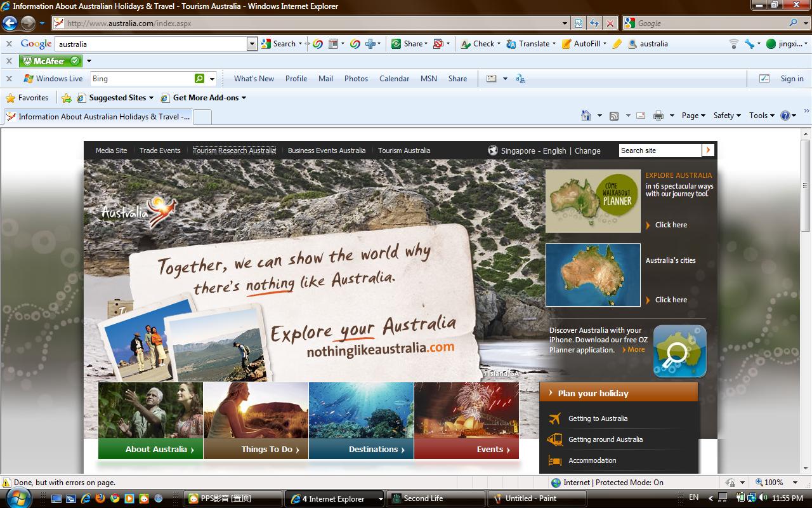Open the McAfee toolbar dropdown arrow
The image size is (812, 508).
coord(89,61)
